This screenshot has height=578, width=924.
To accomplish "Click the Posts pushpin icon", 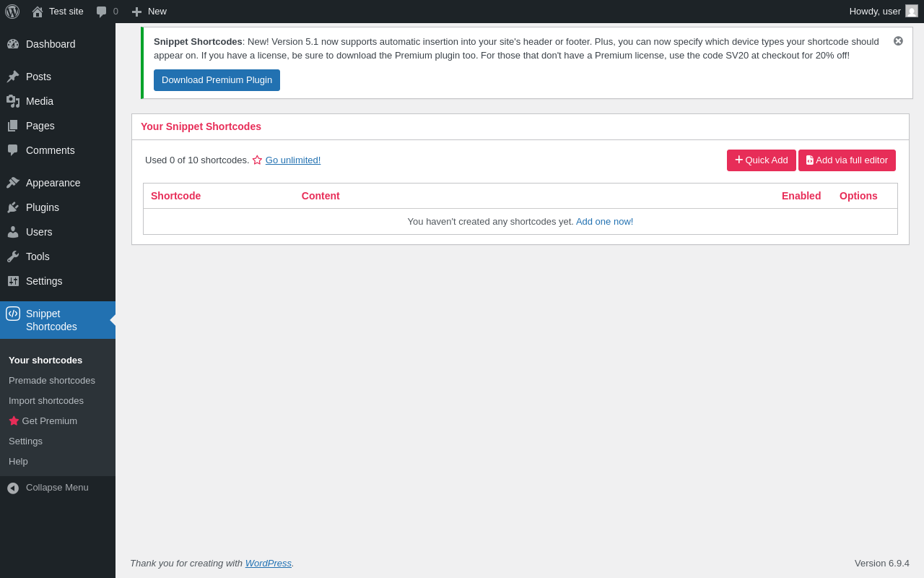I will 13,77.
